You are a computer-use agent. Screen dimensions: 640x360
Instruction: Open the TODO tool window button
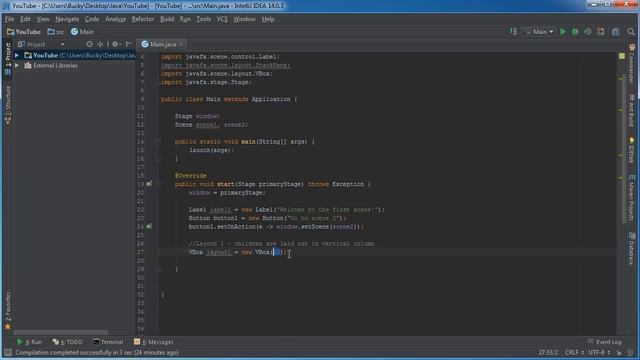[68, 342]
